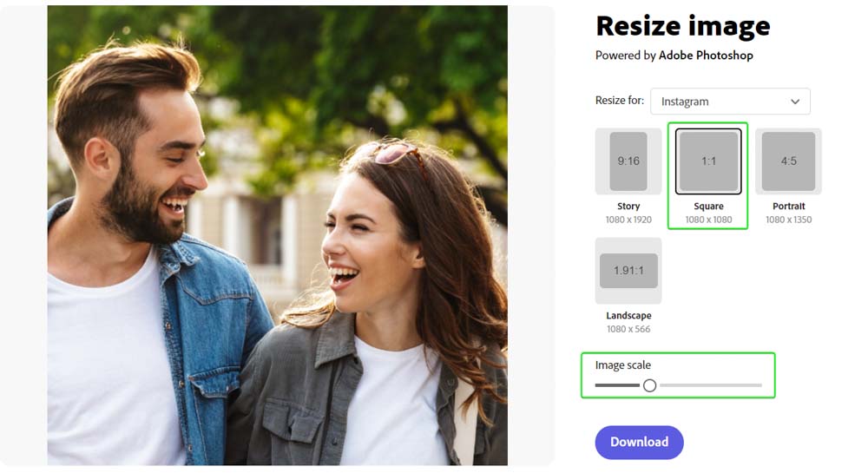Click the left end of the Image scale track
Viewport: 868px width, 473px height.
click(x=598, y=385)
